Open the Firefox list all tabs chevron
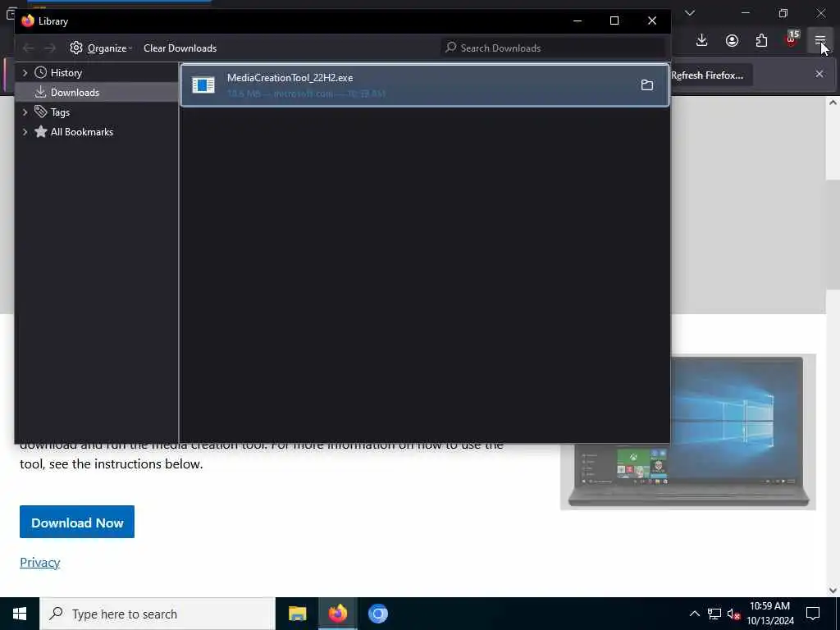 pos(690,13)
